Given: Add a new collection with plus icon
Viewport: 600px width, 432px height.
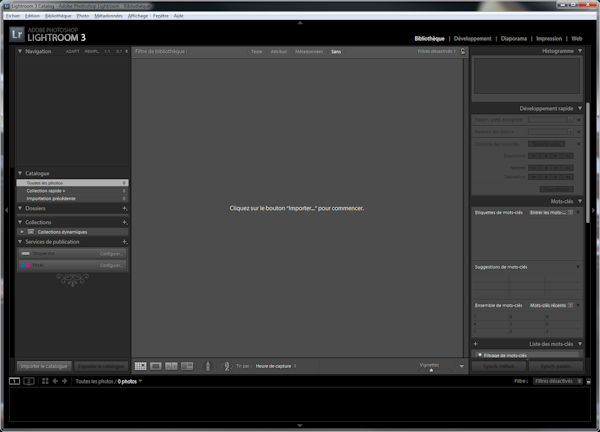Looking at the screenshot, I should click(x=124, y=222).
